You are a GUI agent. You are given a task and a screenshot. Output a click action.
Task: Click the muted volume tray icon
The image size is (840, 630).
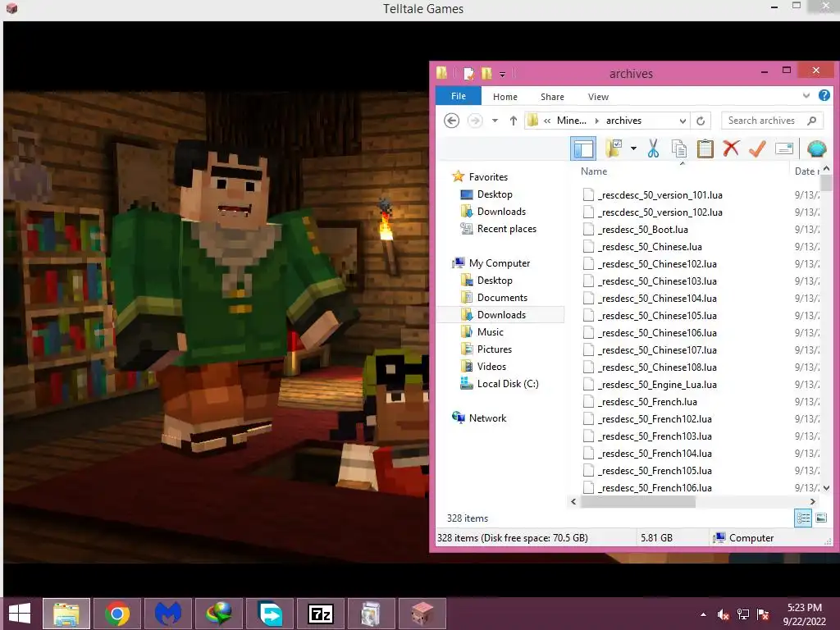coord(724,614)
